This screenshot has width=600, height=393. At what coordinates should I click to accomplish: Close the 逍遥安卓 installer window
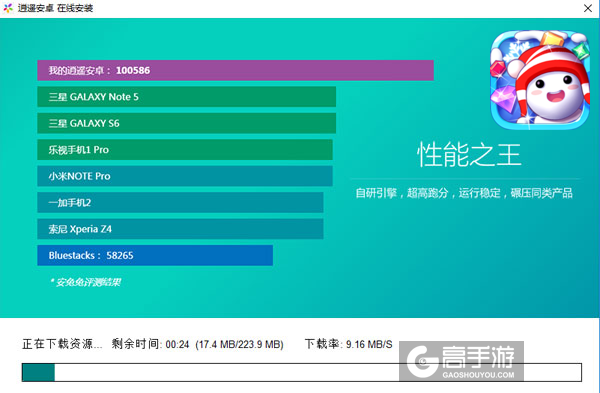[588, 8]
